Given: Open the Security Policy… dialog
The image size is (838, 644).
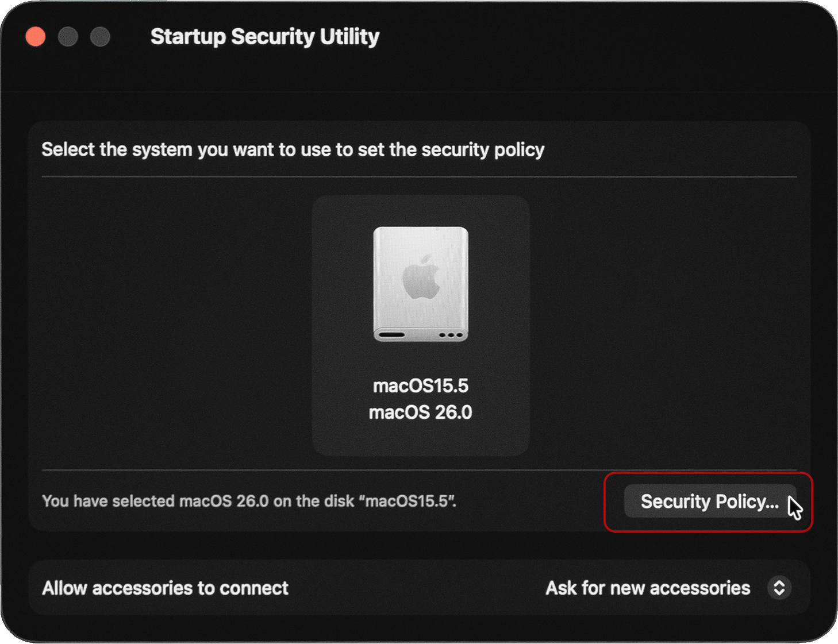Looking at the screenshot, I should coord(709,502).
